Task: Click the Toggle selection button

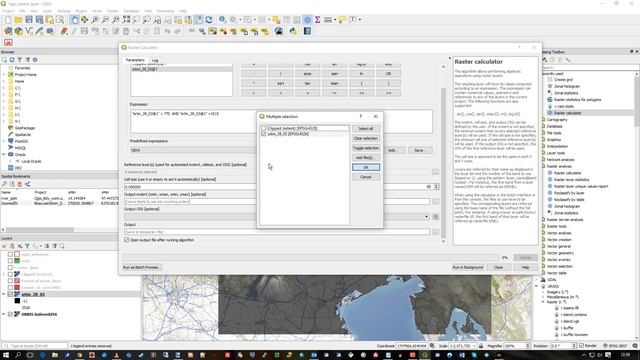Action: point(366,148)
